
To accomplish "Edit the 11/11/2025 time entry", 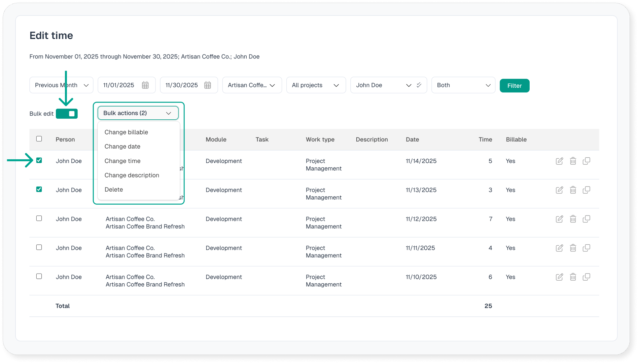I will (559, 248).
